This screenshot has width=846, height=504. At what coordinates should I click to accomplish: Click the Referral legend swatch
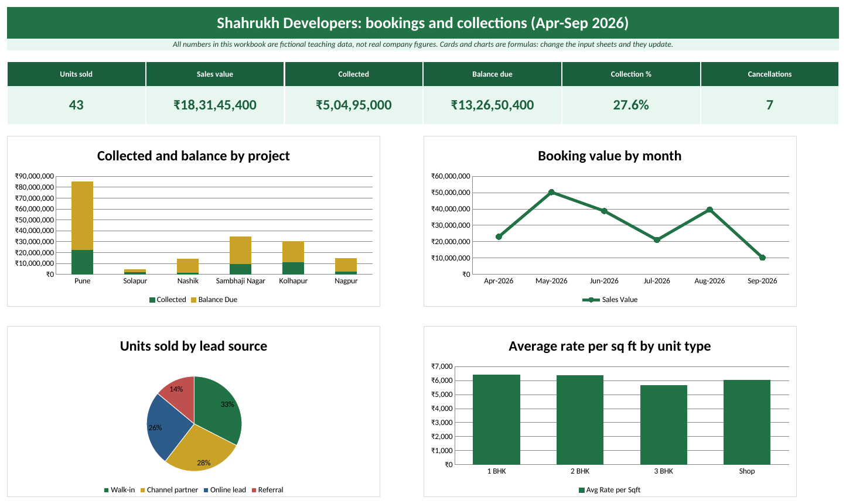tap(254, 490)
